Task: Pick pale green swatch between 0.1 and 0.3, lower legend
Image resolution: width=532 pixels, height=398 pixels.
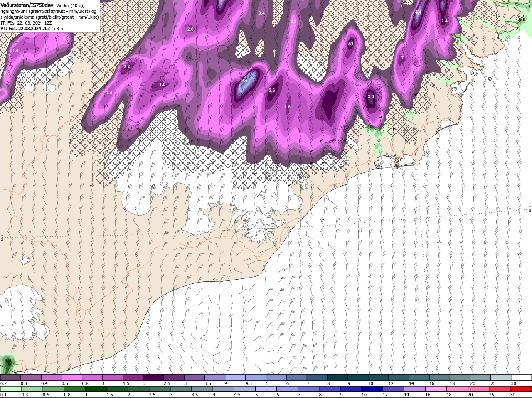Action: click(x=11, y=389)
